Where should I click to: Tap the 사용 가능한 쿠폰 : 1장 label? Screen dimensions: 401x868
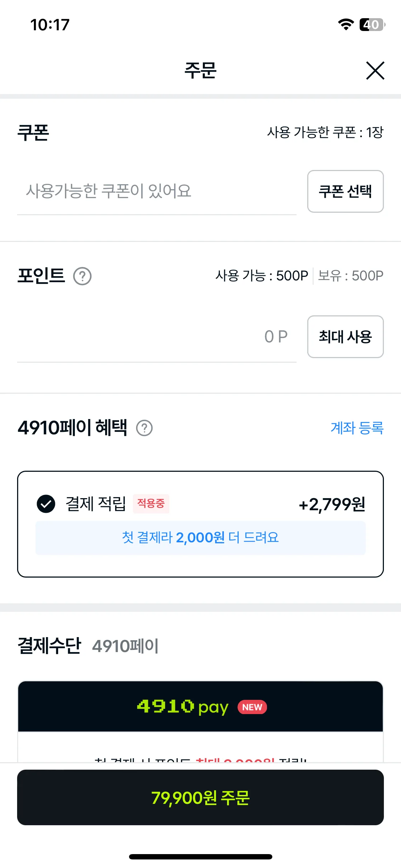[x=325, y=133]
